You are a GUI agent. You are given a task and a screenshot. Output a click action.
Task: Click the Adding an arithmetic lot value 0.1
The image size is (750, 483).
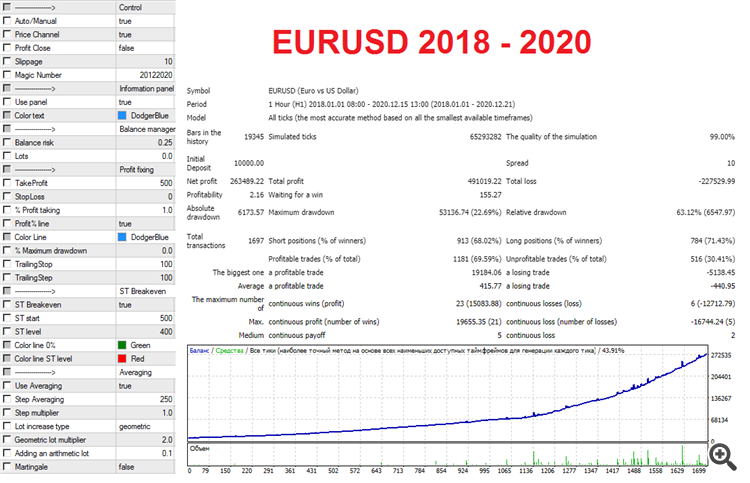click(167, 453)
